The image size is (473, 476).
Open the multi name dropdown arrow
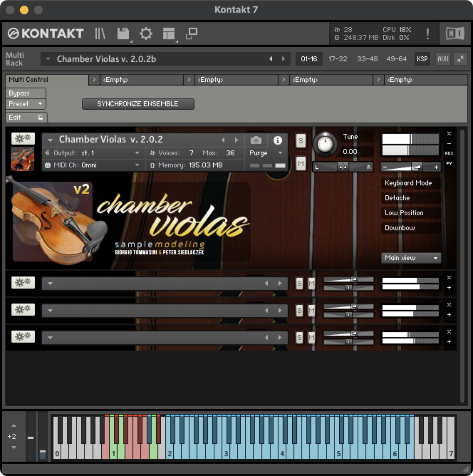click(48, 59)
